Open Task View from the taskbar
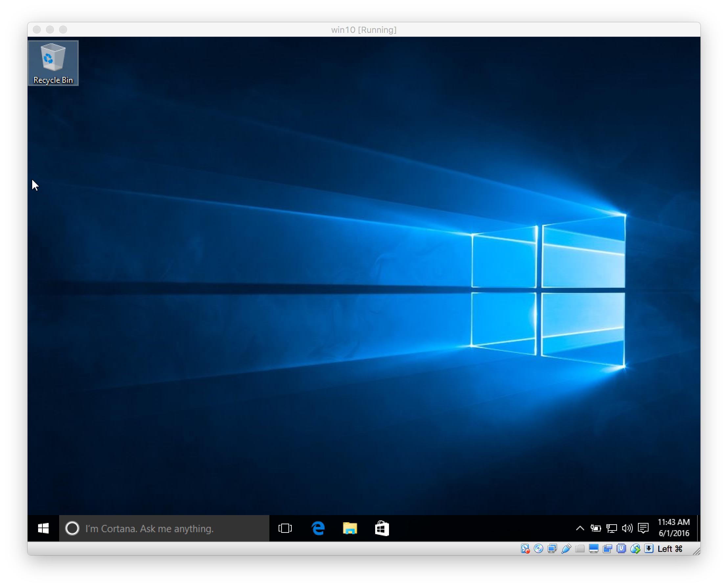The width and height of the screenshot is (728, 588). coord(285,528)
